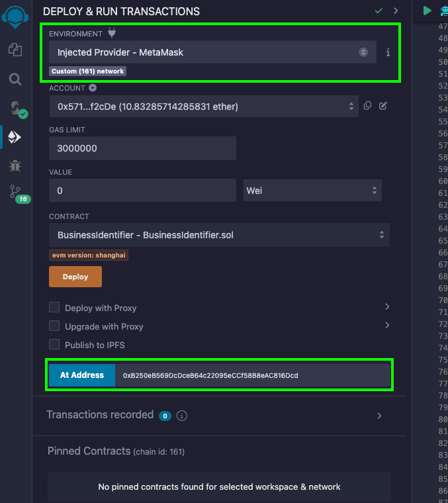The height and width of the screenshot is (503, 448).
Task: Open the Wei unit dropdown
Action: [x=312, y=191]
